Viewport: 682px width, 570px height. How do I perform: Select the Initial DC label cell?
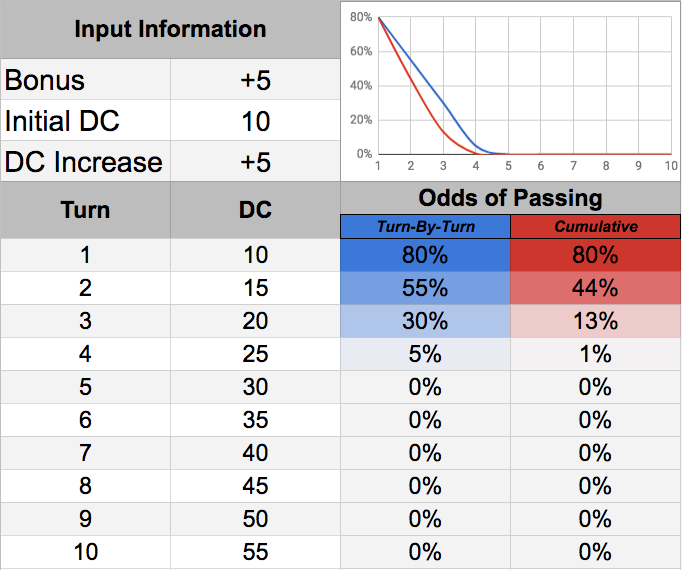(85, 121)
